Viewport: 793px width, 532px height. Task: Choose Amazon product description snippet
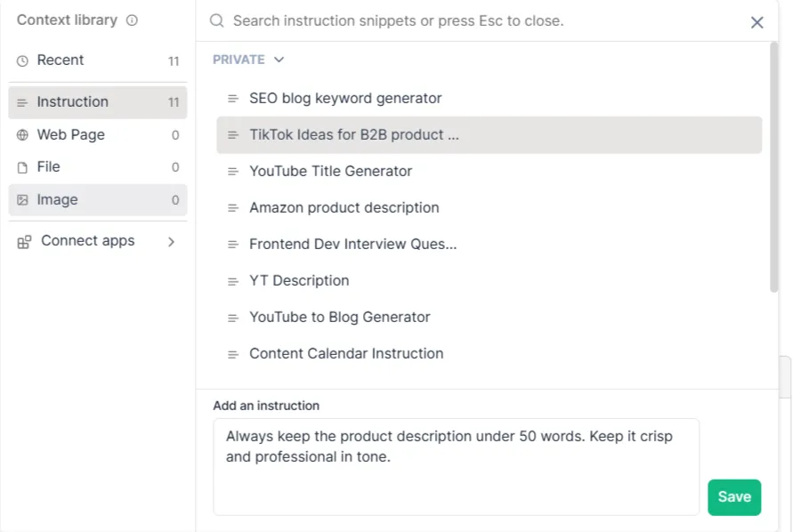click(344, 207)
